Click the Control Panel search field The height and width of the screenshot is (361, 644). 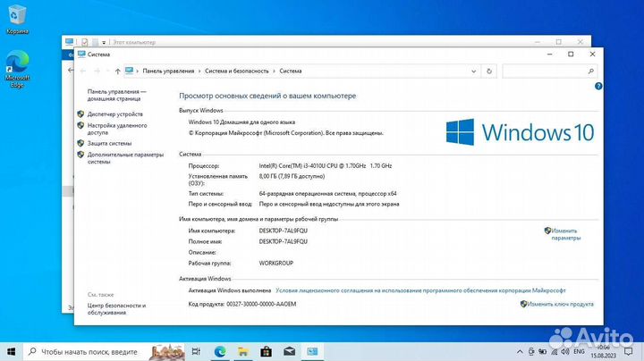pos(546,71)
